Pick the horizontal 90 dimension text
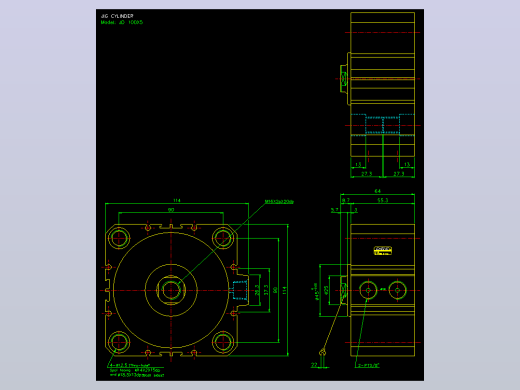This screenshot has height=390, width=520. point(171,210)
